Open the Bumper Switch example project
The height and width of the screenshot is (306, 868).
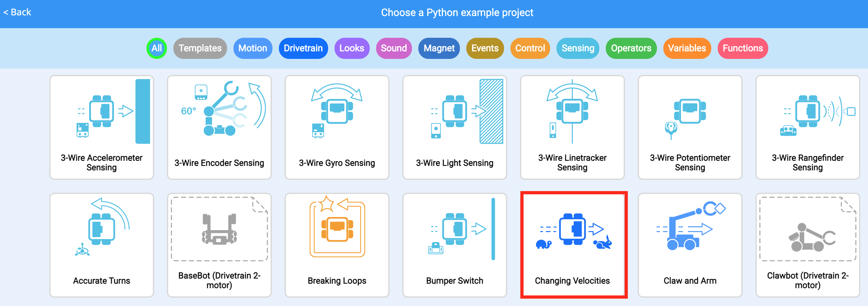(x=454, y=245)
